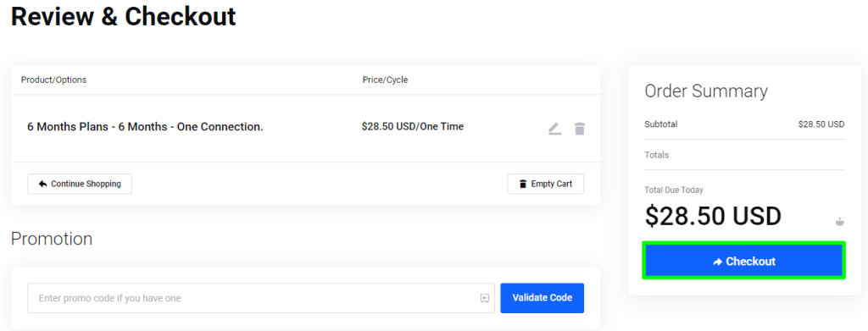Proceed with the blue Checkout button
Screen dimensions: 868x331
click(743, 260)
